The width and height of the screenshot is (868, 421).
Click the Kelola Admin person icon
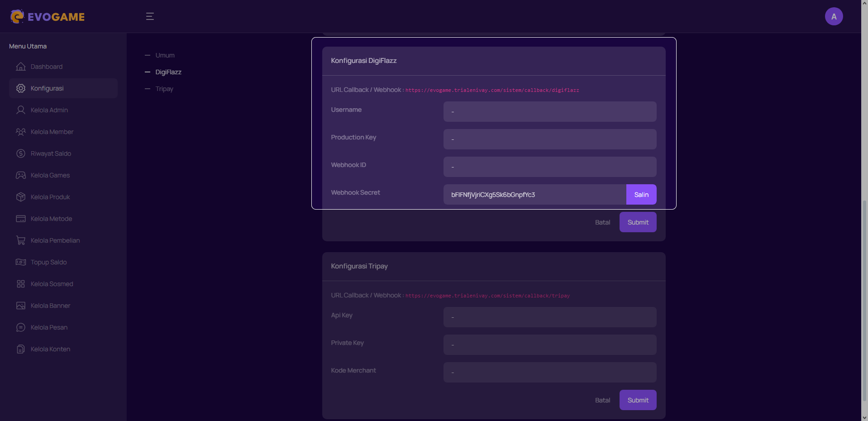(x=21, y=110)
